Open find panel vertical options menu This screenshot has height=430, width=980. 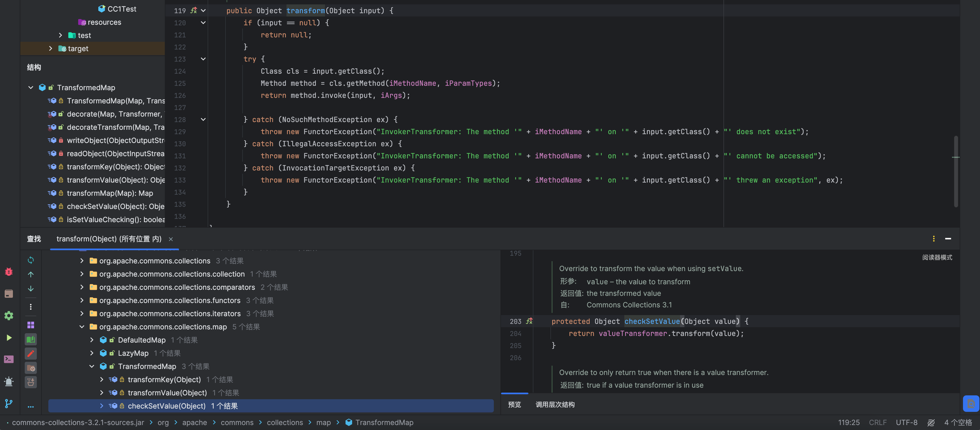(x=934, y=239)
